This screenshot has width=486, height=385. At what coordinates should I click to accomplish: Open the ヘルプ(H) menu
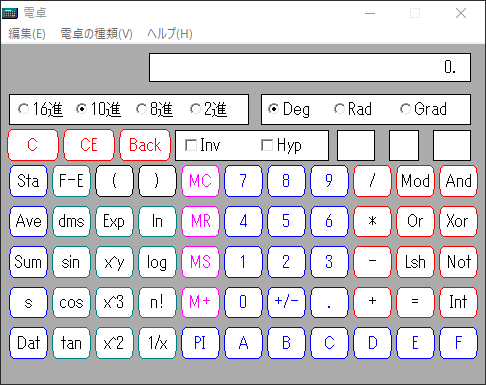[x=170, y=34]
